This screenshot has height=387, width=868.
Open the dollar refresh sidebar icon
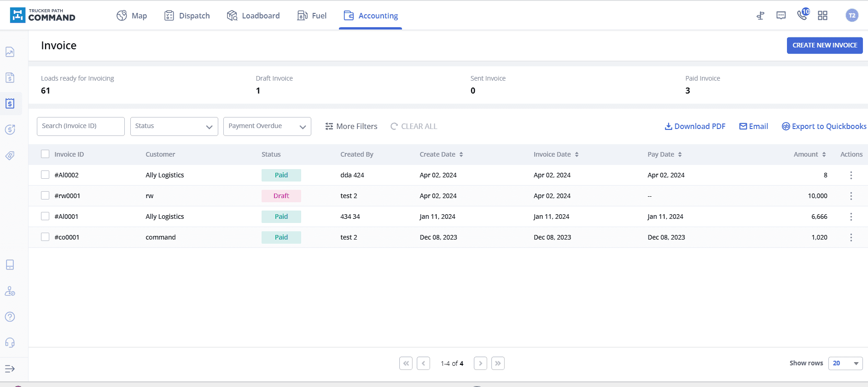click(10, 129)
